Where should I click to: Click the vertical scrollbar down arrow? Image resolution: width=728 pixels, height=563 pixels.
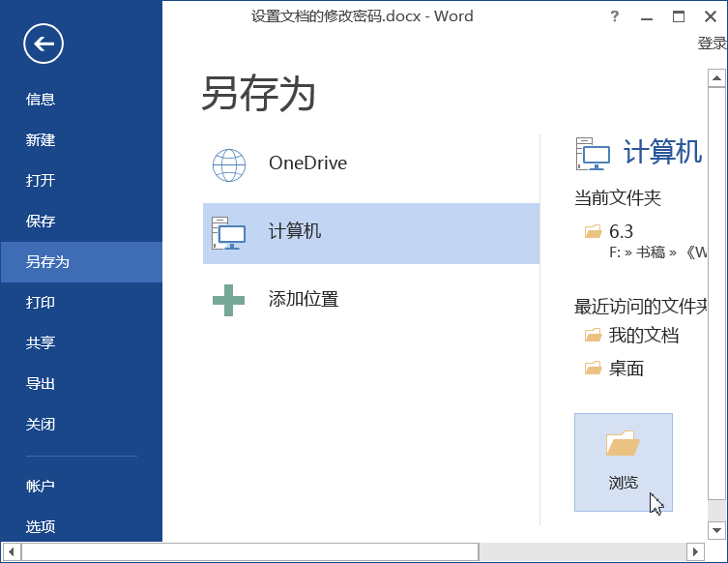point(716,530)
